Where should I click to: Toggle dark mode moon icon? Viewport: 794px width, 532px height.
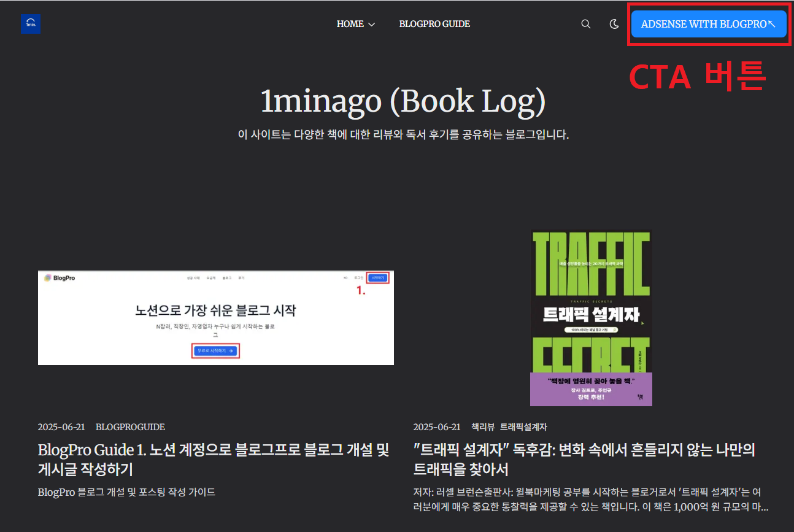(614, 24)
